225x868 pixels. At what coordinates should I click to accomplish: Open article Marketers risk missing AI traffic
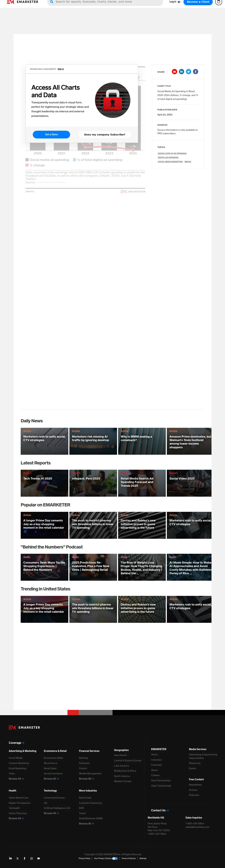tap(93, 441)
